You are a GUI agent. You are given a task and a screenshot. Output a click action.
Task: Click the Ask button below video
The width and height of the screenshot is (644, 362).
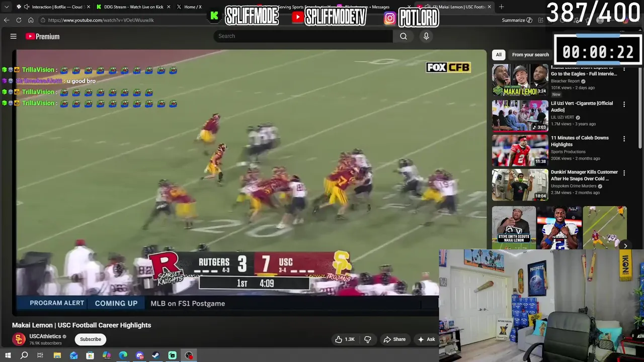point(427,339)
